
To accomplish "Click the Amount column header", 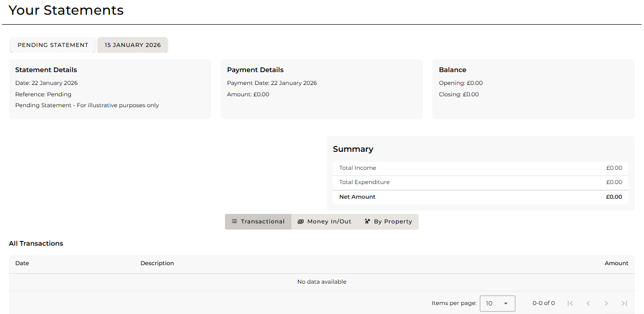I will (616, 263).
